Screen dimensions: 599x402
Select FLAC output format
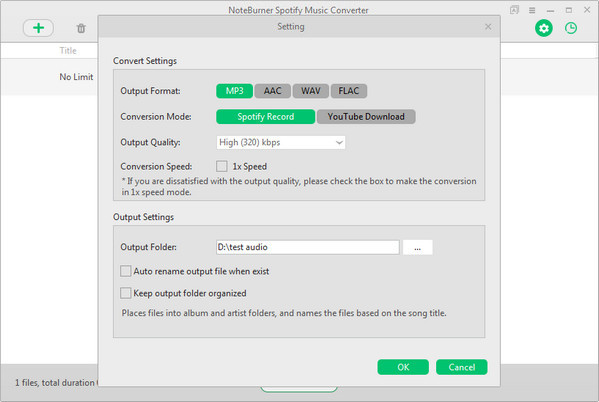[x=349, y=91]
